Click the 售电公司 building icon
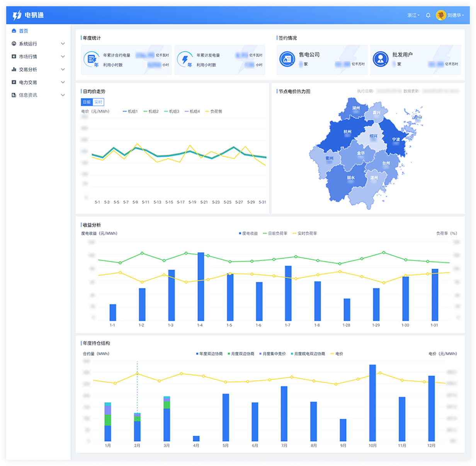Screen dimensions: 476x466 [287, 59]
